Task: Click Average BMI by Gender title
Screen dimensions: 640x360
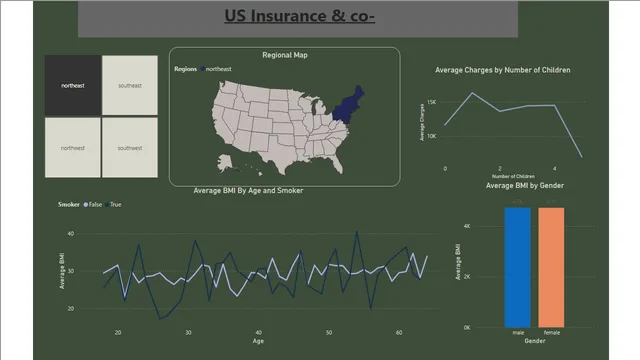Action: 524,186
